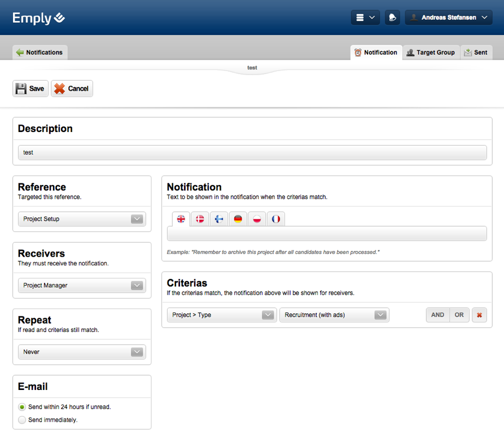This screenshot has height=434, width=504.
Task: Select Send immediately radio option
Action: click(x=22, y=420)
